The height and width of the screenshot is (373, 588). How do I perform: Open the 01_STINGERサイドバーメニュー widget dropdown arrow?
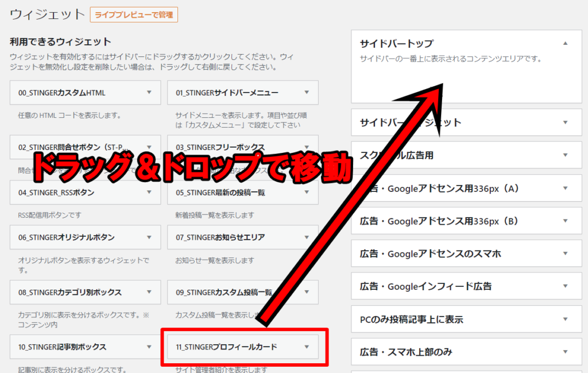(307, 93)
